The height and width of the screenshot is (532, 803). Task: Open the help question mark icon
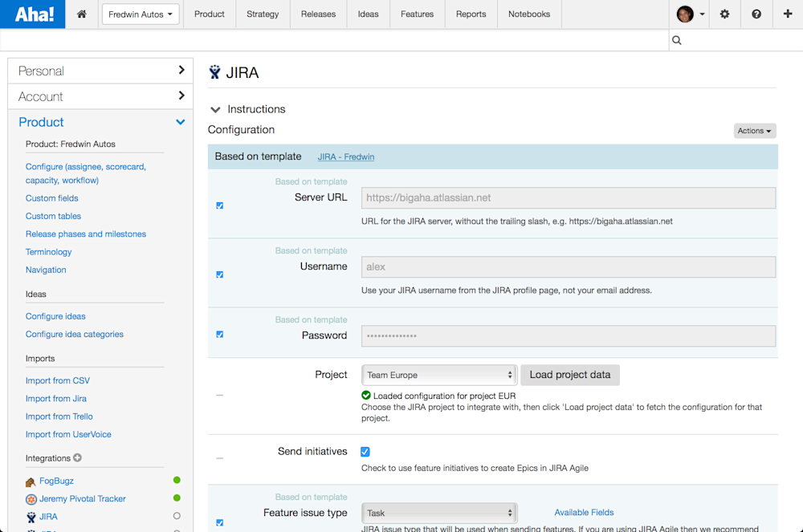(x=756, y=14)
